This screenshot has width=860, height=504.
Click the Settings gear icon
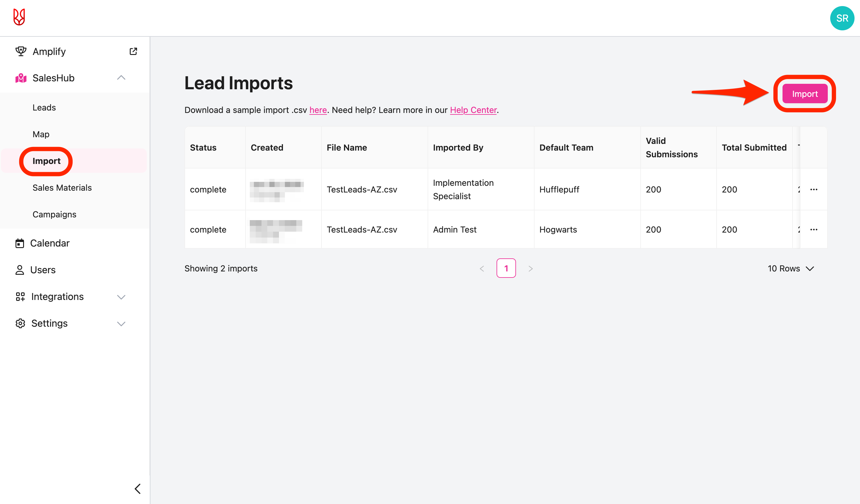(20, 323)
